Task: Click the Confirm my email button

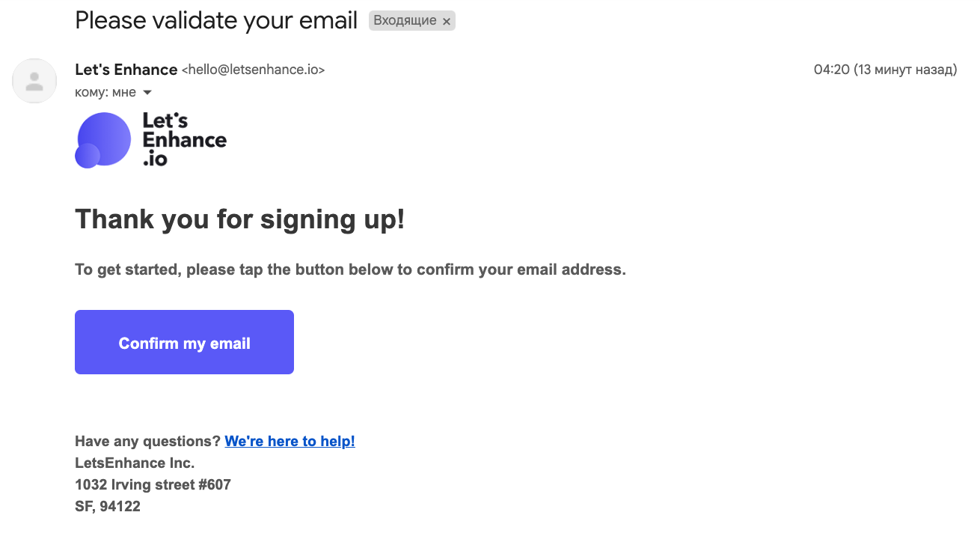Action: pos(184,342)
